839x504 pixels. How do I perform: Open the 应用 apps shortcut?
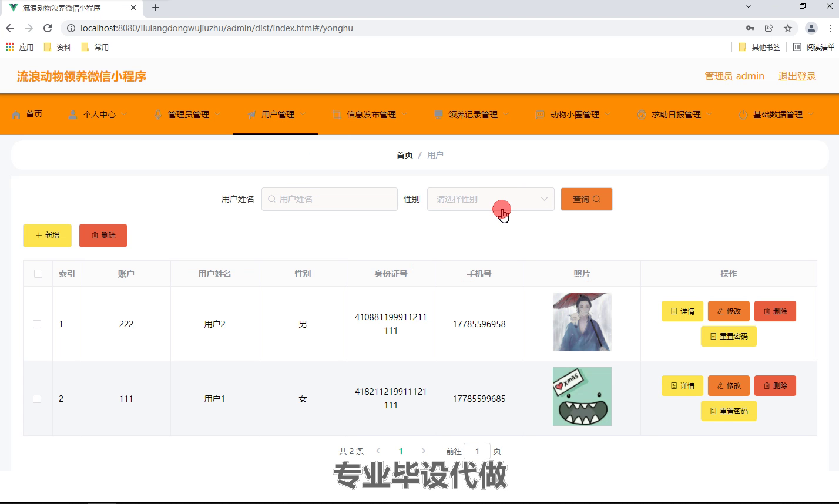pos(20,47)
